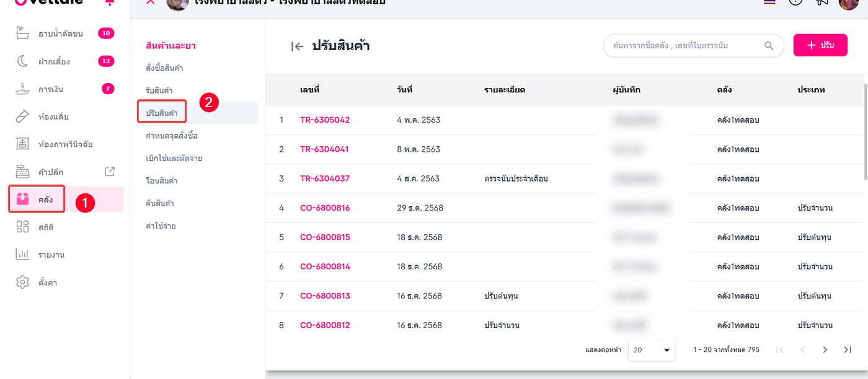
Task: Select ปรับสินค้า in the submenu
Action: pyautogui.click(x=162, y=113)
